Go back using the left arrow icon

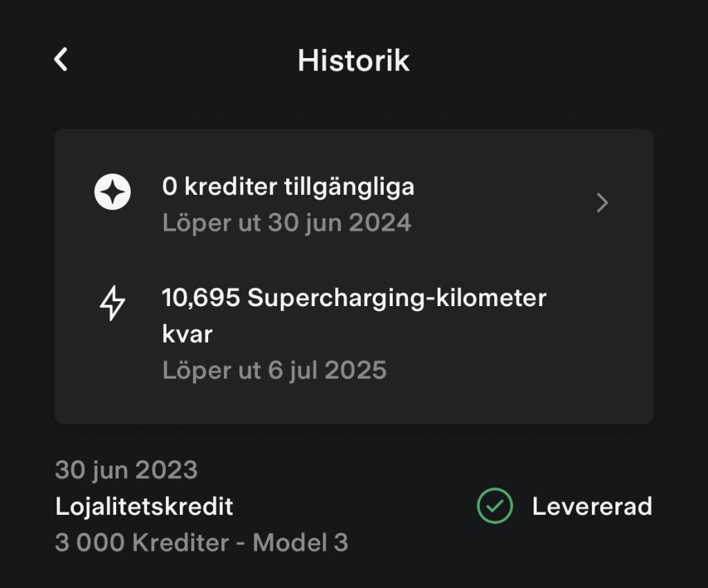tap(61, 59)
